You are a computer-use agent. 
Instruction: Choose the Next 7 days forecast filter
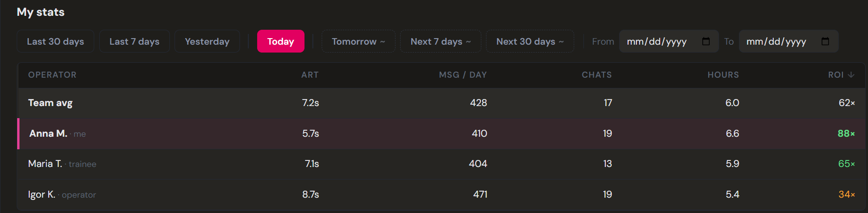click(440, 41)
